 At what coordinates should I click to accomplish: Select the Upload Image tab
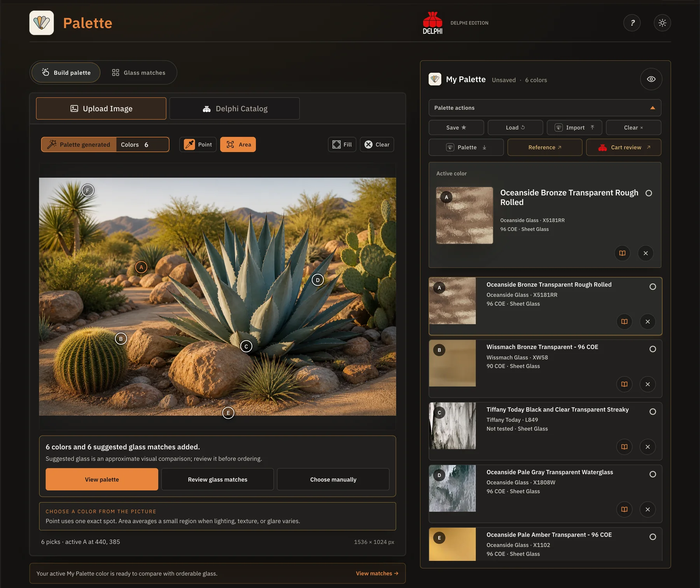click(101, 108)
